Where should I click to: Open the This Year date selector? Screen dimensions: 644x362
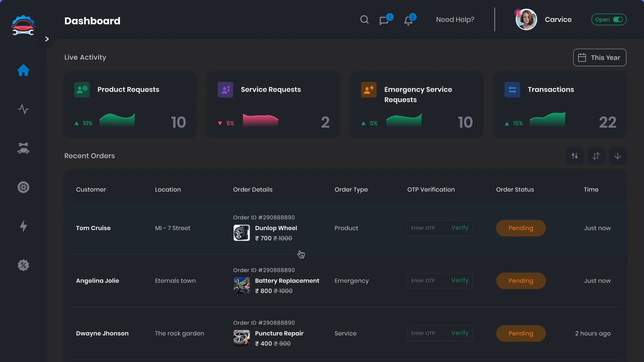click(x=599, y=57)
